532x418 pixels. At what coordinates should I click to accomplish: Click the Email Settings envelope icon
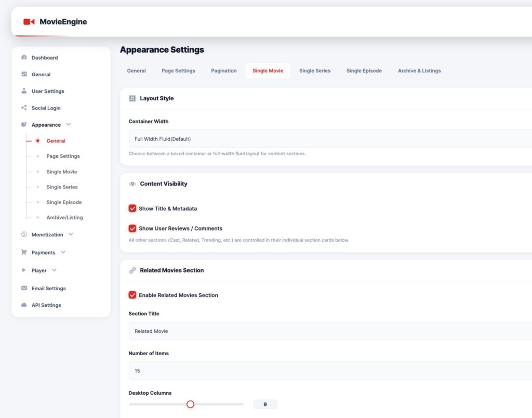[24, 288]
